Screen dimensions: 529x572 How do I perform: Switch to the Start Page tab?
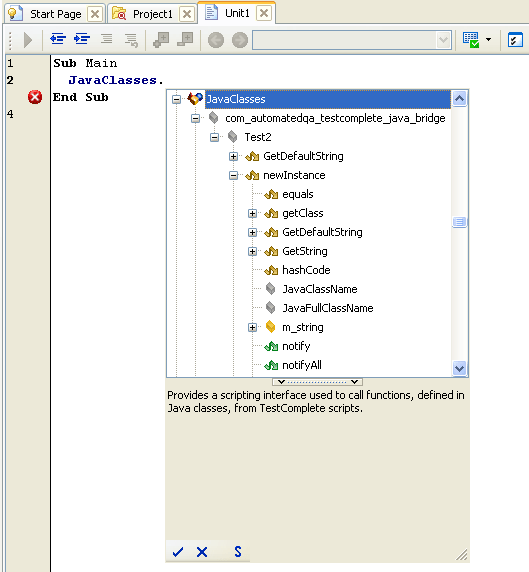click(55, 14)
